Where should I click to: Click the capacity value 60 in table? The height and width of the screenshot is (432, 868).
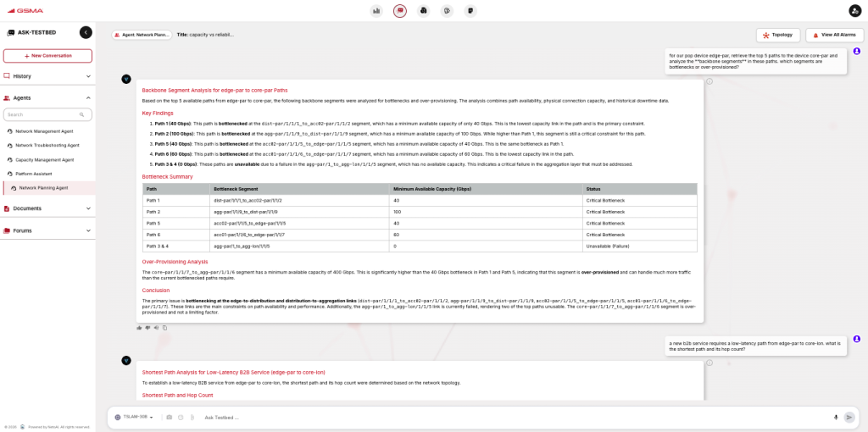coord(486,235)
